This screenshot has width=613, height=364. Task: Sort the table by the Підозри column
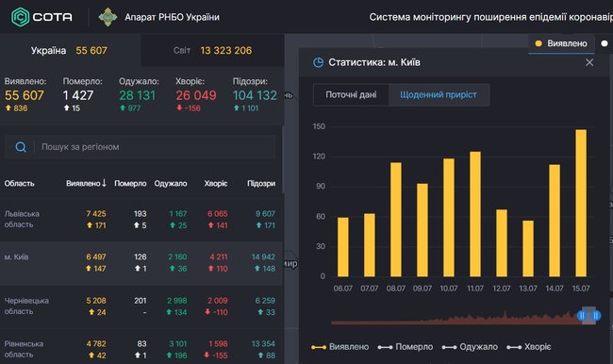[261, 183]
